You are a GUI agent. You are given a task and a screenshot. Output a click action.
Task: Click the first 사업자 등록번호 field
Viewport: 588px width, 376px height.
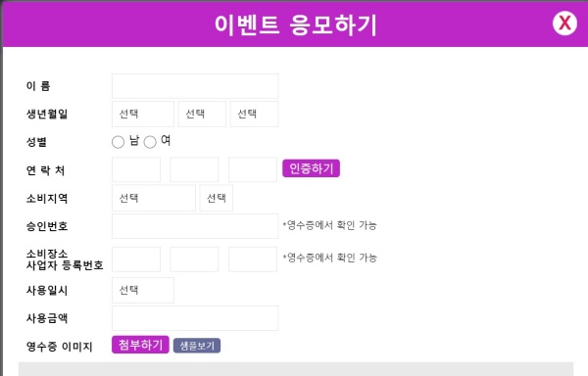[x=136, y=259]
